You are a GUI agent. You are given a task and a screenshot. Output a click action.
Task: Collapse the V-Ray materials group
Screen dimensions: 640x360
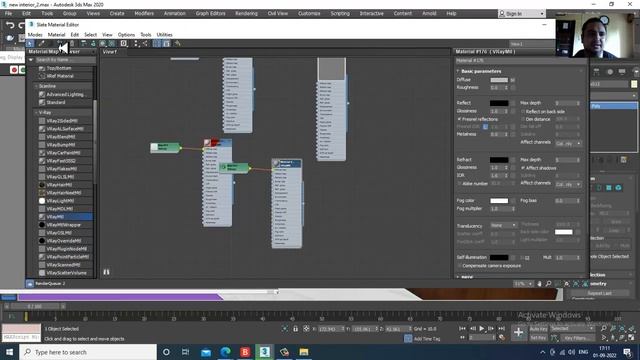36,112
